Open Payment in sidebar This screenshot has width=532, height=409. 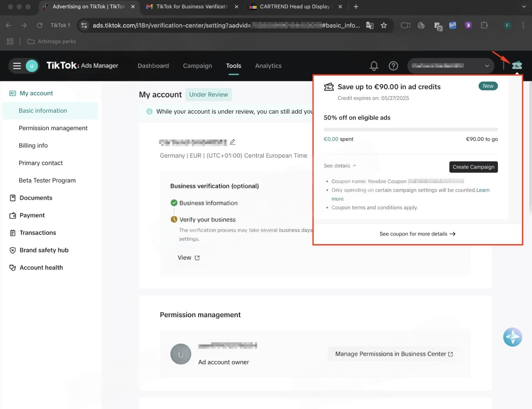click(32, 216)
